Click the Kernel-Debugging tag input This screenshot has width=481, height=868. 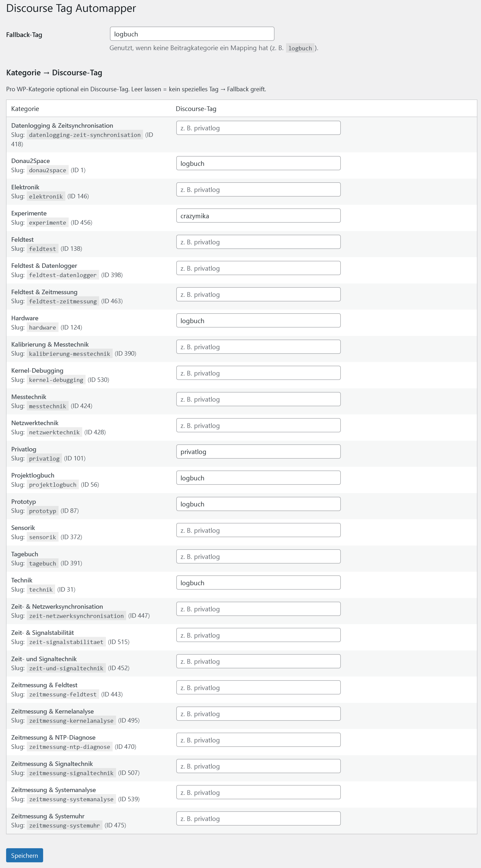click(x=258, y=373)
